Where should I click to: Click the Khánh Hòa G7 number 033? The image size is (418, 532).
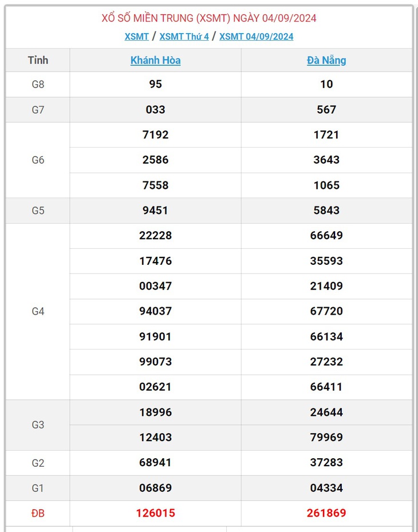pyautogui.click(x=156, y=110)
